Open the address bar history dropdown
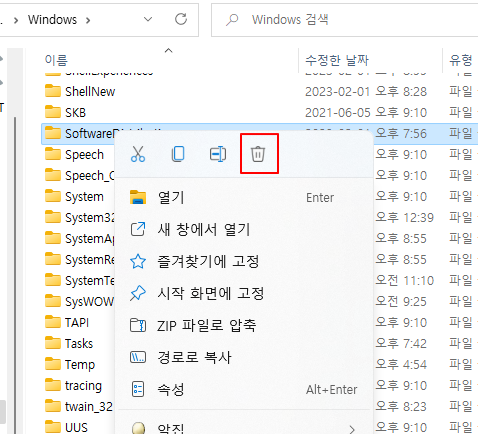 (148, 19)
